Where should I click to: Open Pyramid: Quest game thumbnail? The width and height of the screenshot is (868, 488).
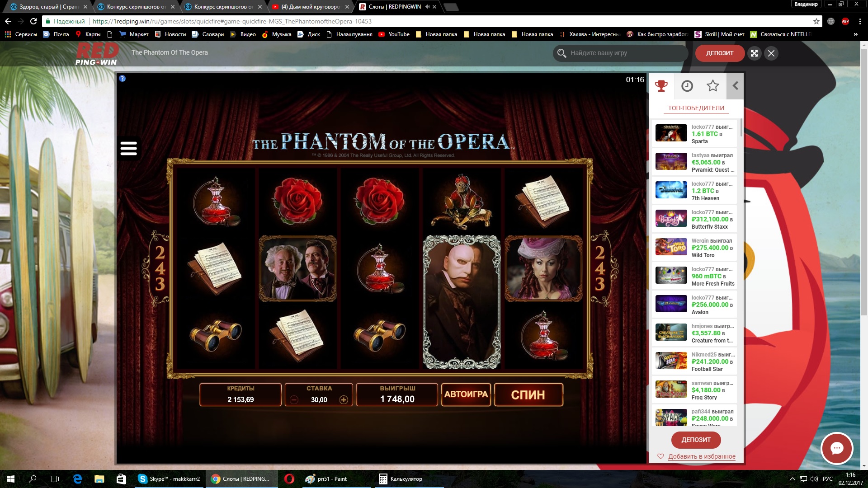(x=671, y=162)
